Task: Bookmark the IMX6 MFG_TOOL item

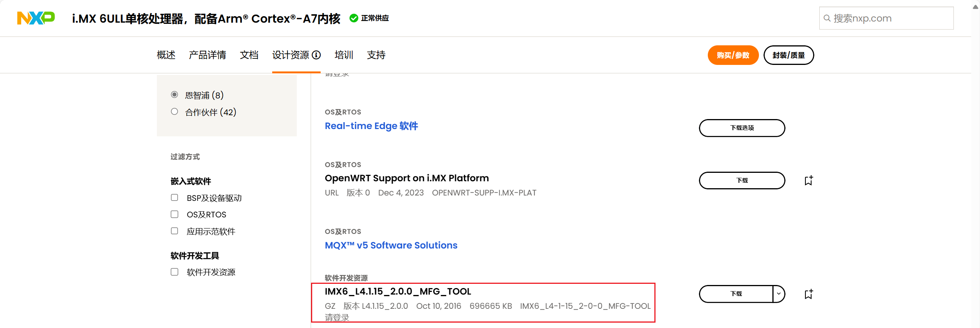Action: [809, 294]
